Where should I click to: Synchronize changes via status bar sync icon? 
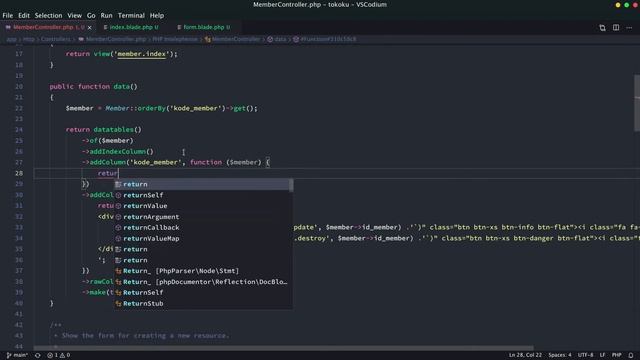(x=38, y=355)
